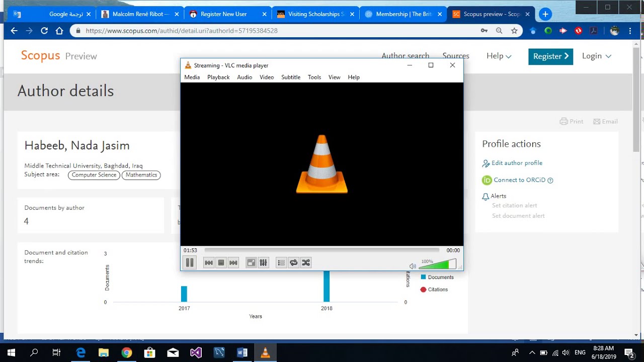The width and height of the screenshot is (644, 362).
Task: Open Task View in taskbar
Action: click(x=57, y=353)
